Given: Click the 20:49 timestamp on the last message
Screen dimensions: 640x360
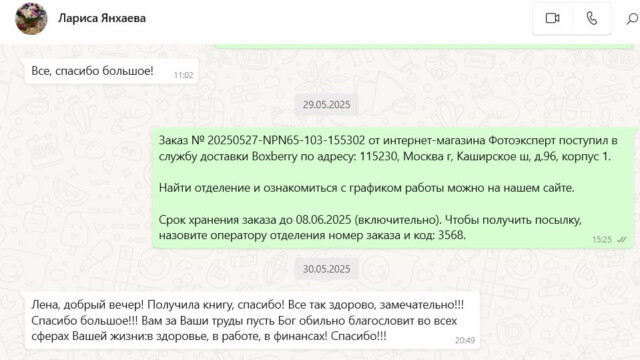Looking at the screenshot, I should pos(465,340).
